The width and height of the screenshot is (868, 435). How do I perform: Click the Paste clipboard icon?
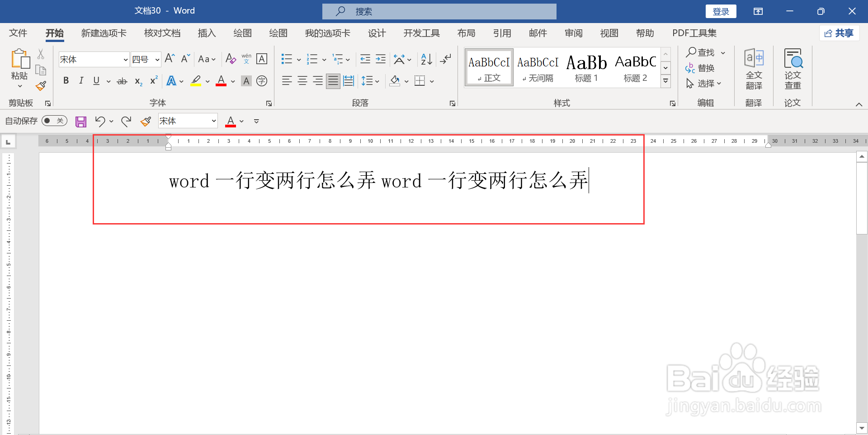click(20, 59)
